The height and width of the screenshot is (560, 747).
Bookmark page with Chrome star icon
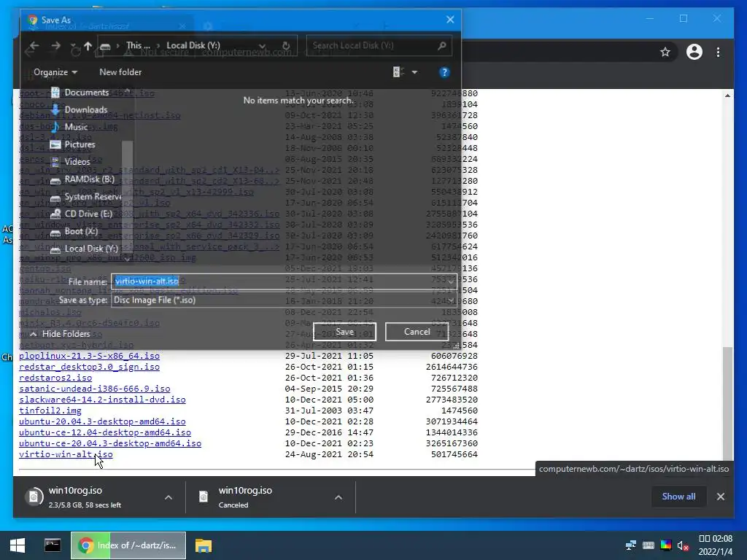point(665,52)
